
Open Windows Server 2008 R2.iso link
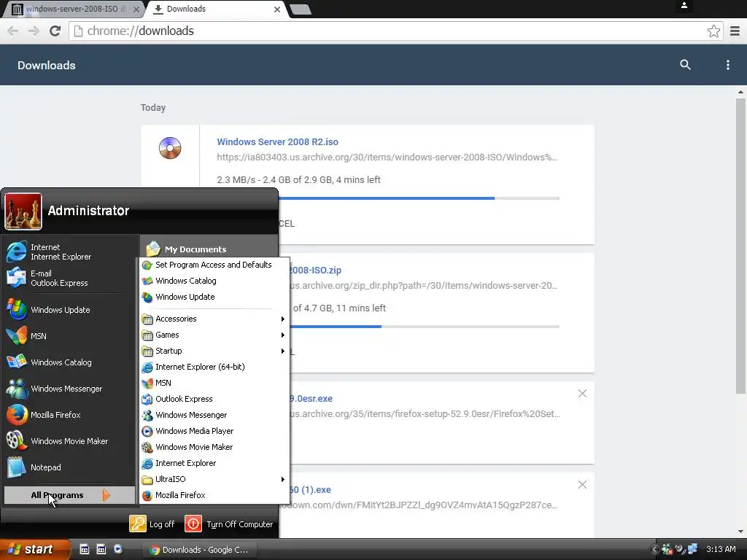(x=277, y=142)
